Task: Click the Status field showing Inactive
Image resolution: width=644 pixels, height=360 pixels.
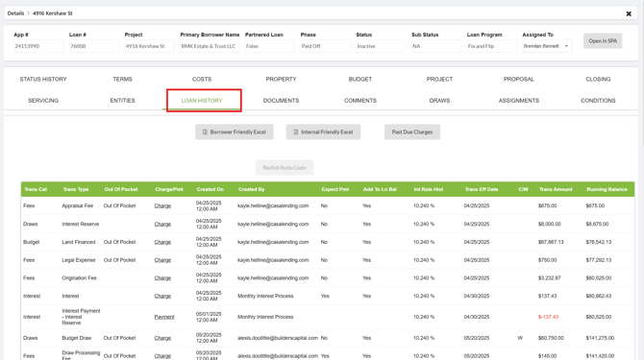Action: [381, 46]
